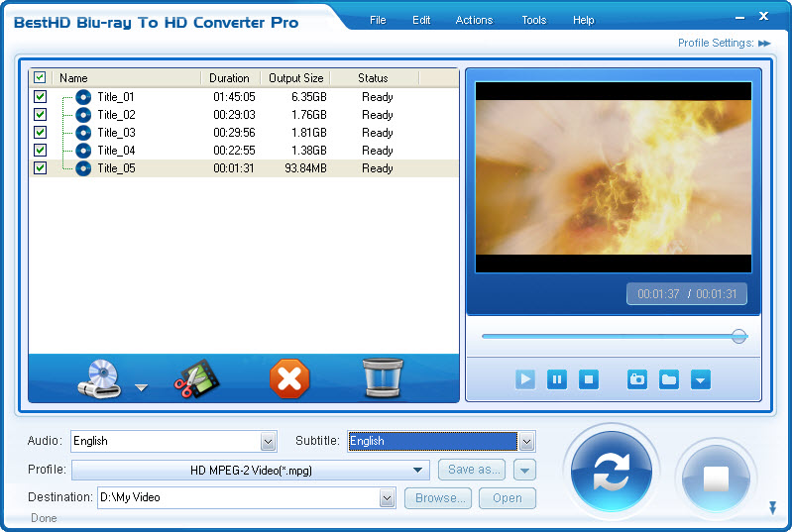Click the Profile Settings arrows icon
Image resolution: width=792 pixels, height=532 pixels.
tap(764, 44)
